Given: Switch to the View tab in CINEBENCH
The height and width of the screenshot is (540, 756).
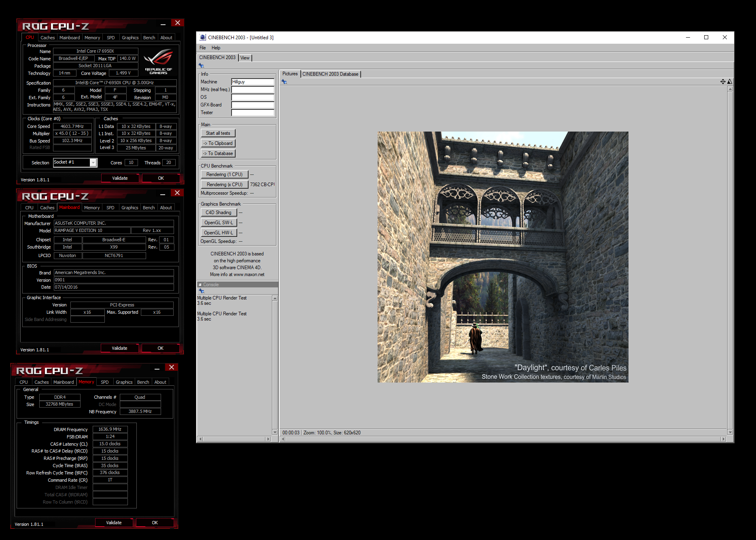Looking at the screenshot, I should pyautogui.click(x=245, y=58).
